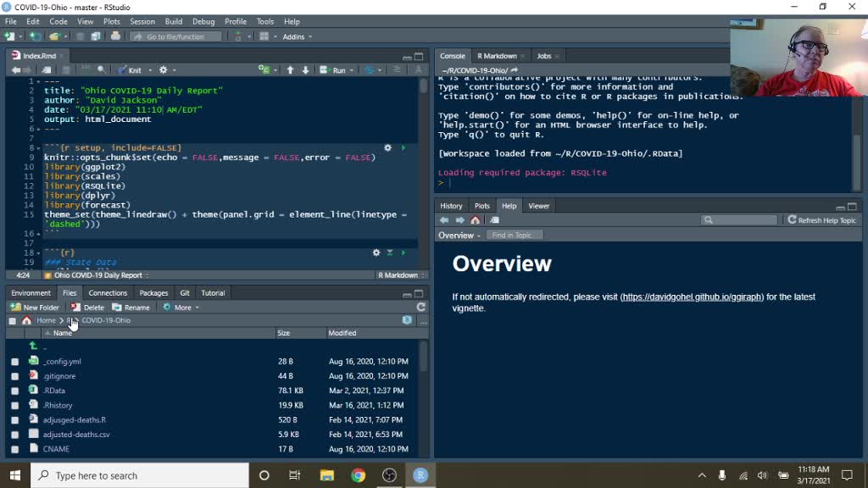Click the Print icon in main toolbar

115,36
